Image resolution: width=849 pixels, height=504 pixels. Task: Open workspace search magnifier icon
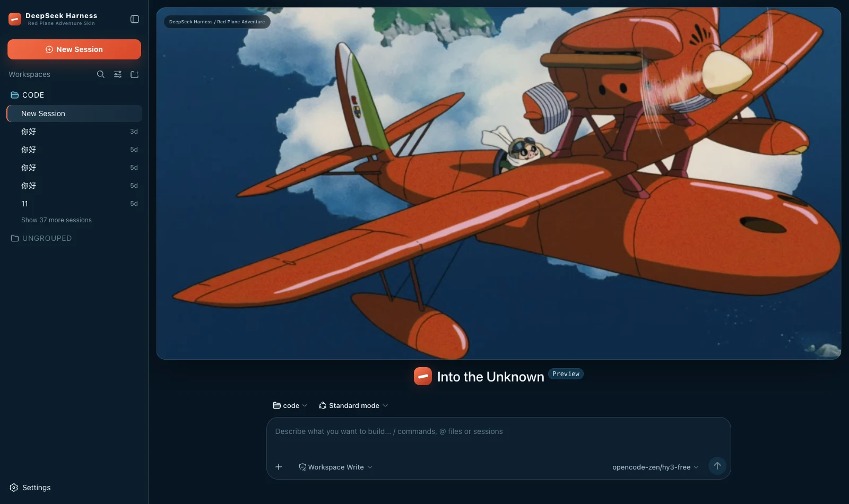tap(101, 74)
